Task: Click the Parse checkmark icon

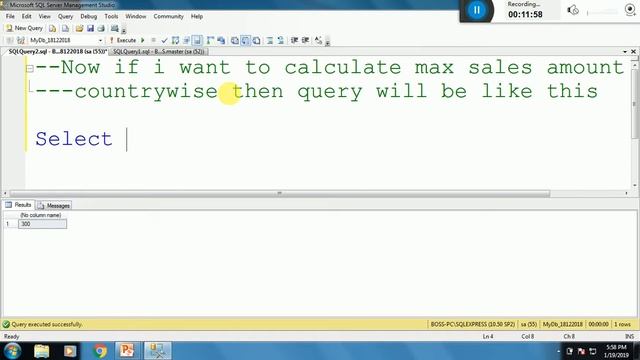Action: (x=164, y=40)
